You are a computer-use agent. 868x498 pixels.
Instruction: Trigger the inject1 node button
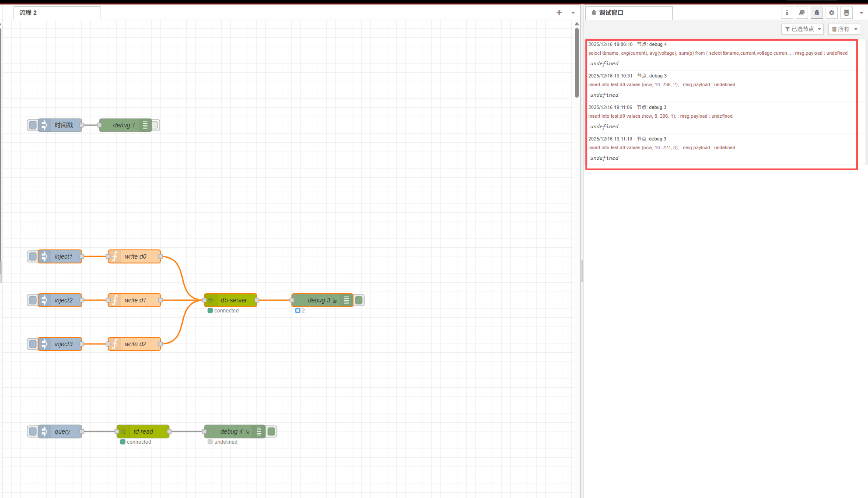click(33, 256)
